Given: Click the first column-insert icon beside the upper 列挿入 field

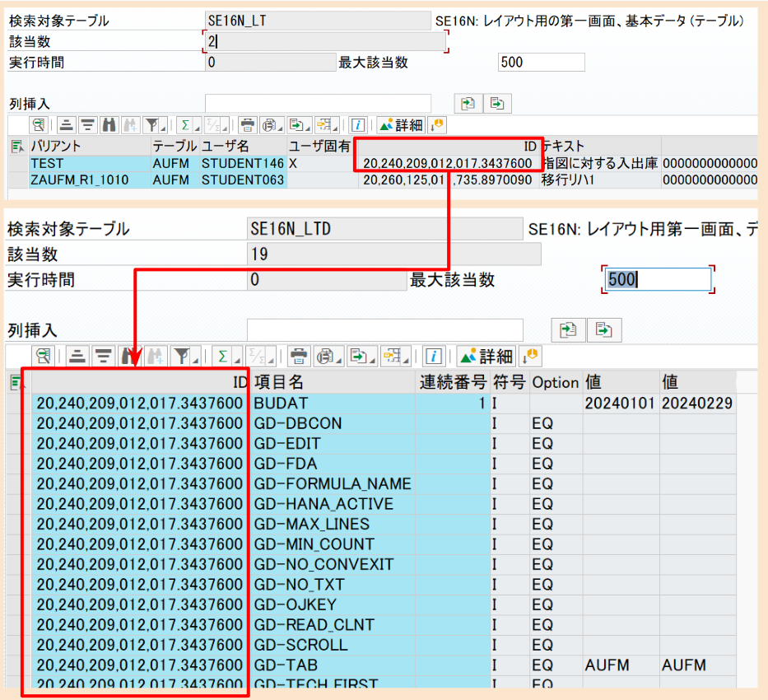Looking at the screenshot, I should [x=468, y=103].
